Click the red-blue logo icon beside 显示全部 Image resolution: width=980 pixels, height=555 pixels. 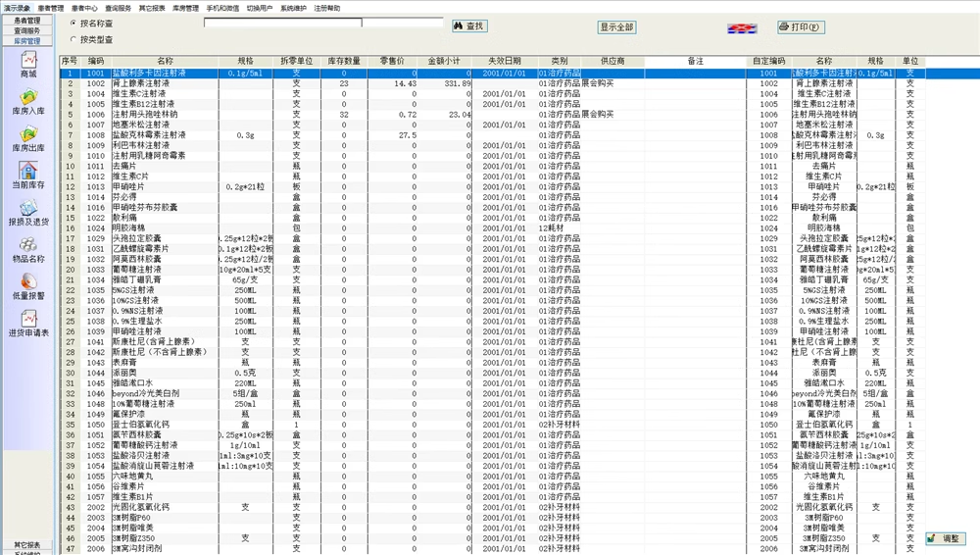(x=742, y=28)
